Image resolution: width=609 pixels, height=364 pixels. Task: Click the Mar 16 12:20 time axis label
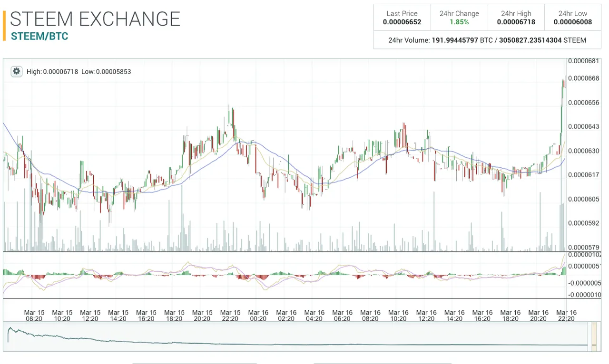click(x=426, y=316)
